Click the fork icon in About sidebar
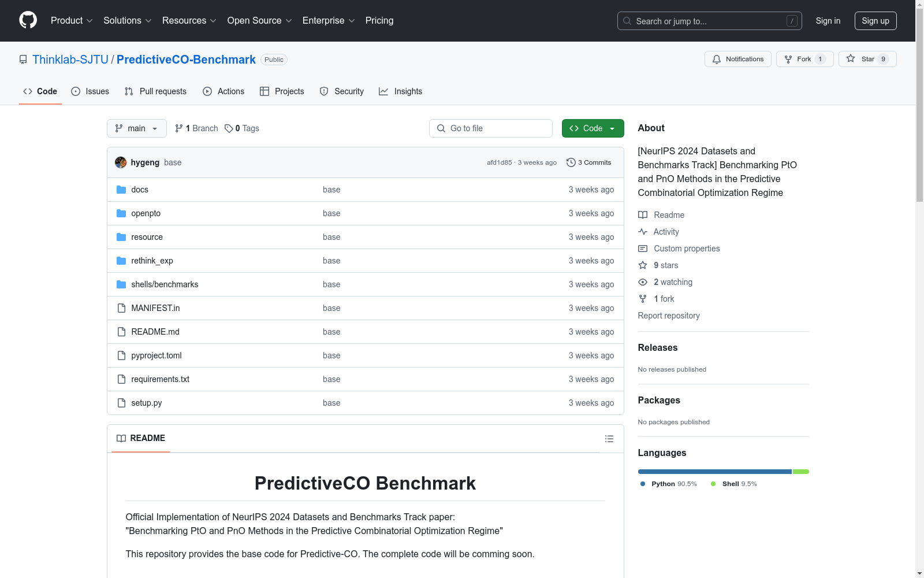Image resolution: width=924 pixels, height=578 pixels. coord(643,299)
